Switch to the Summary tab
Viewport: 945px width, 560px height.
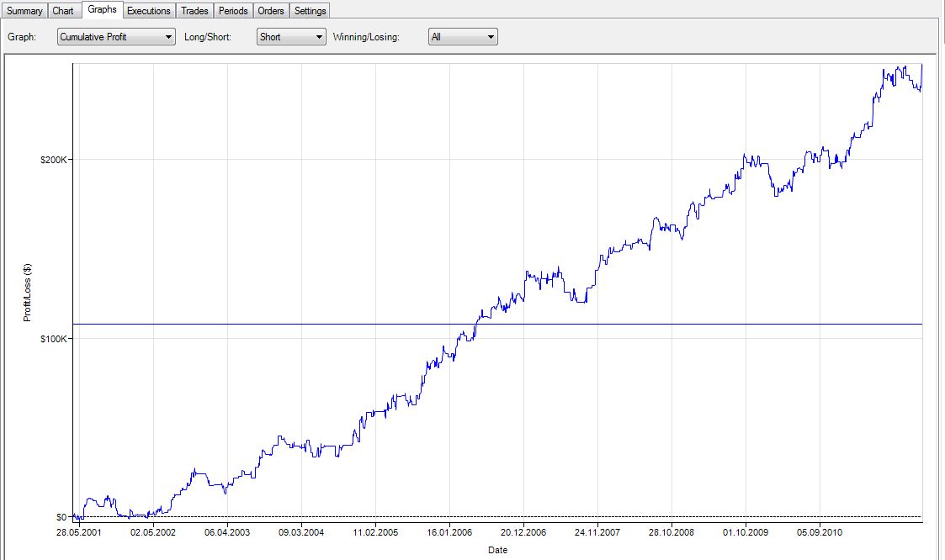tap(24, 11)
